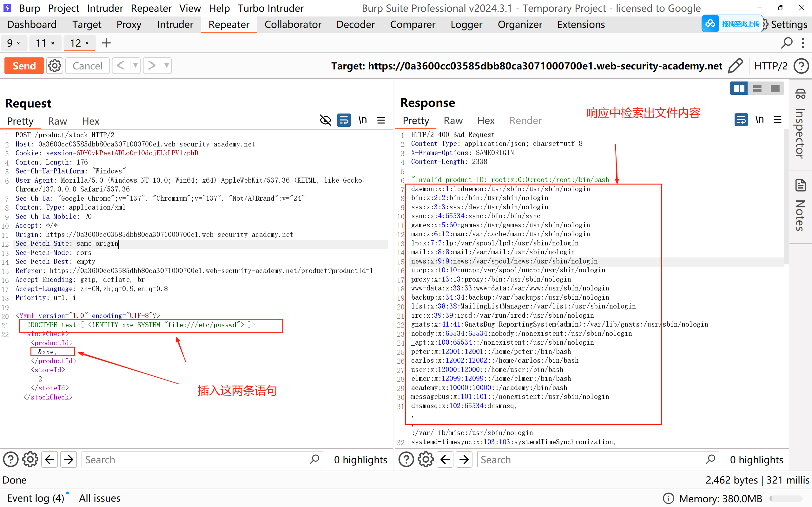Screen dimensions: 812x507
Task: Toggle hide non-printable eye icon in request
Action: 325,120
